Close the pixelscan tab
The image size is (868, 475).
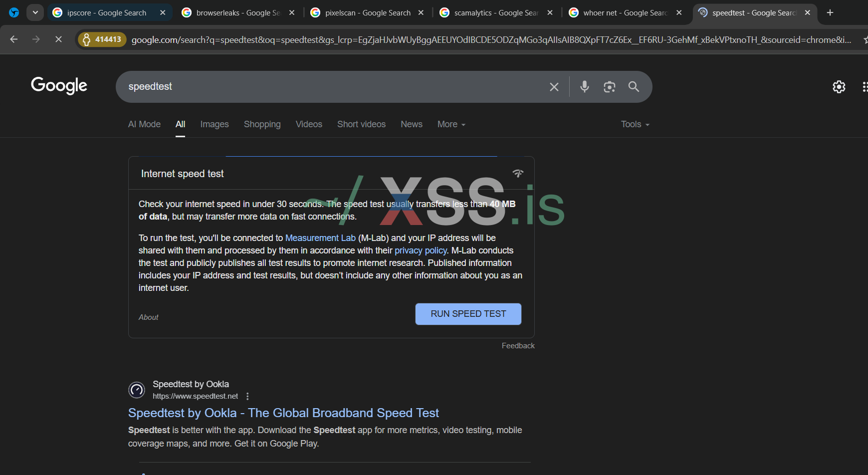pos(421,12)
